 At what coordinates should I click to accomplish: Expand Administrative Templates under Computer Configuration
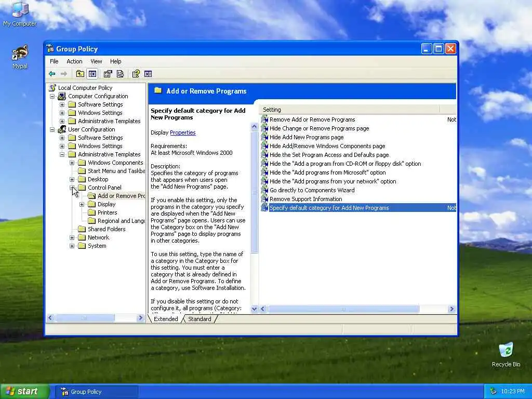pyautogui.click(x=62, y=121)
